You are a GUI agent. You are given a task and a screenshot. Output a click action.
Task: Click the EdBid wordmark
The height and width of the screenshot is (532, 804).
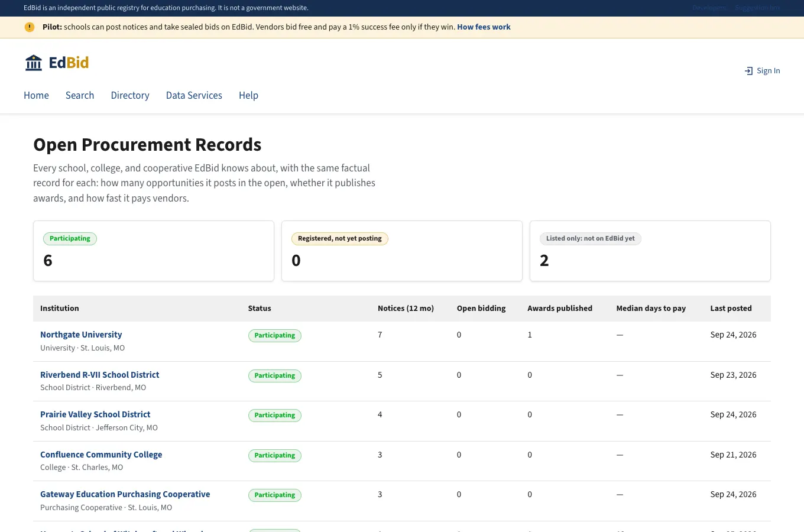coord(69,63)
